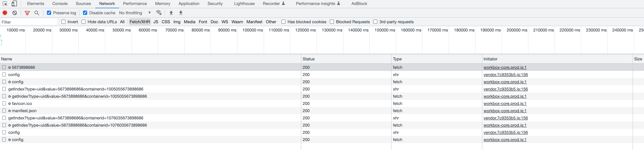Open the Lighthouse tab

click(244, 3)
